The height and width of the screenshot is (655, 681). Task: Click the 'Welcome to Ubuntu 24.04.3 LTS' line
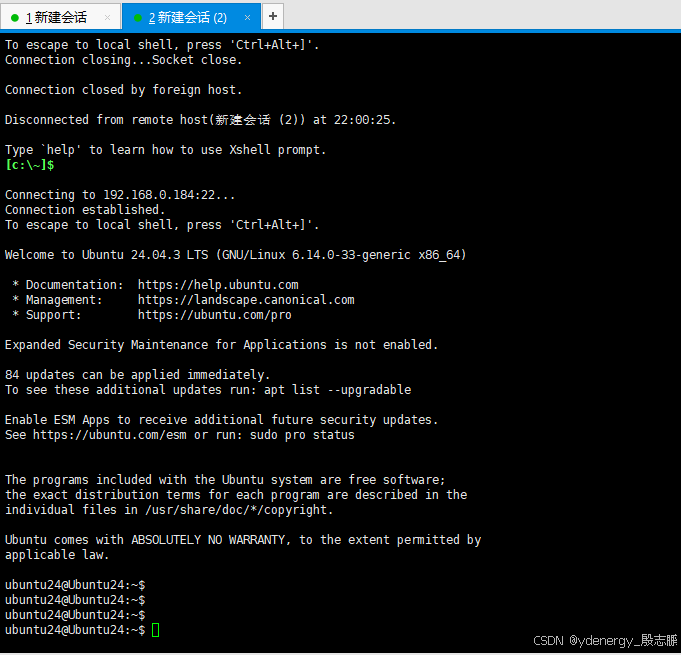[235, 255]
